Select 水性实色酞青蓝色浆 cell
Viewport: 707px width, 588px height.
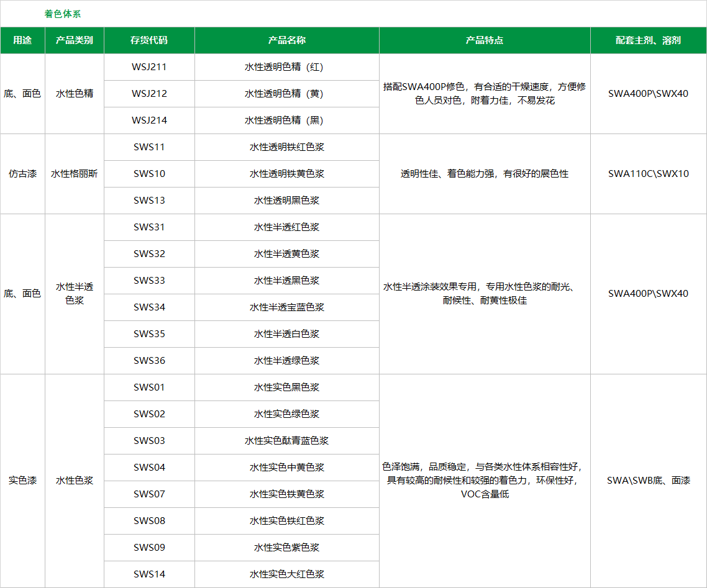(287, 441)
